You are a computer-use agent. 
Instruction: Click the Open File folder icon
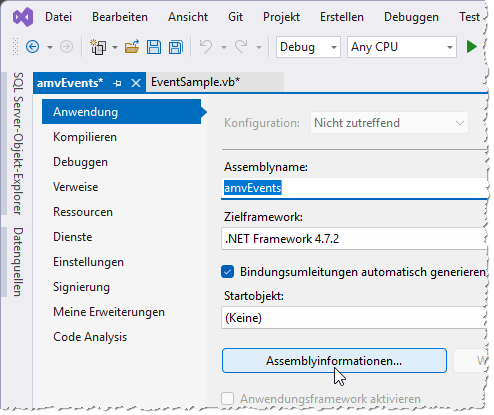(x=132, y=47)
